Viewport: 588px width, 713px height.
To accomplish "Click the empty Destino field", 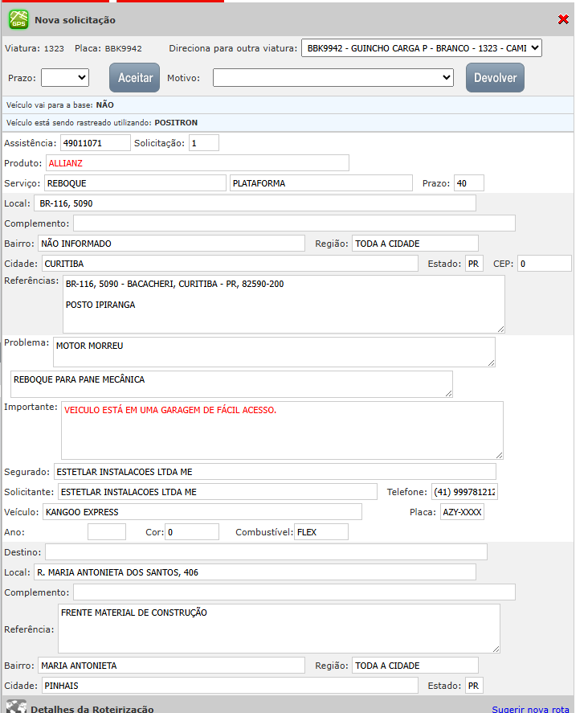I will tap(266, 551).
